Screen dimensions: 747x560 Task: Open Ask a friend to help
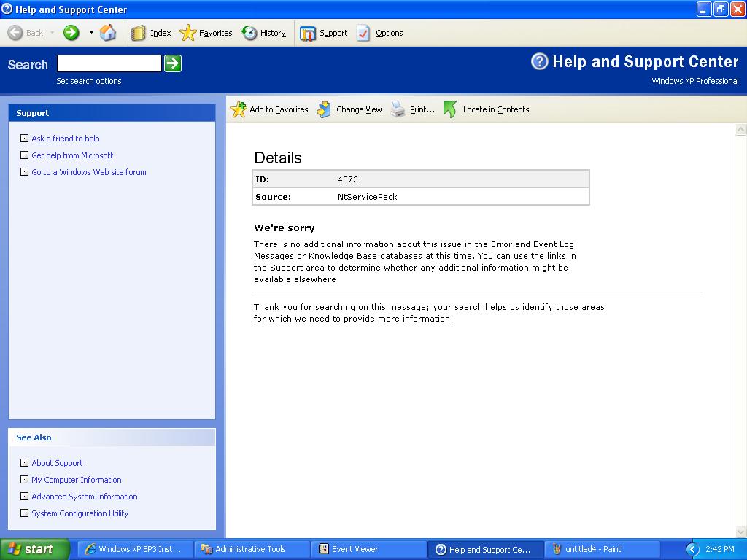coord(65,139)
